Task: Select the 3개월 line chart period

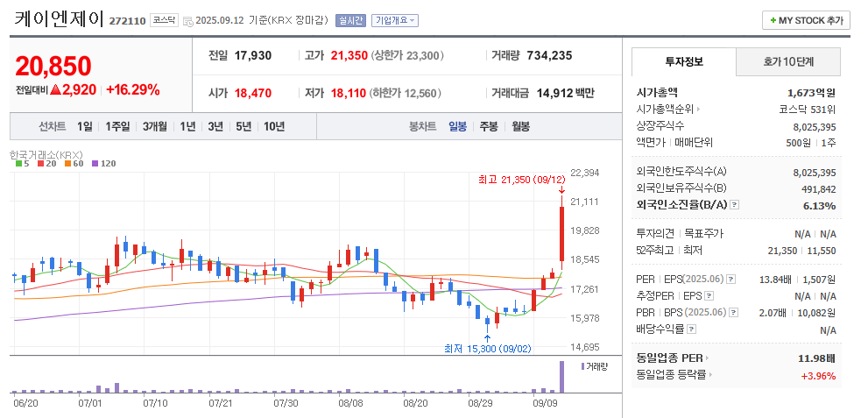Action: [154, 127]
